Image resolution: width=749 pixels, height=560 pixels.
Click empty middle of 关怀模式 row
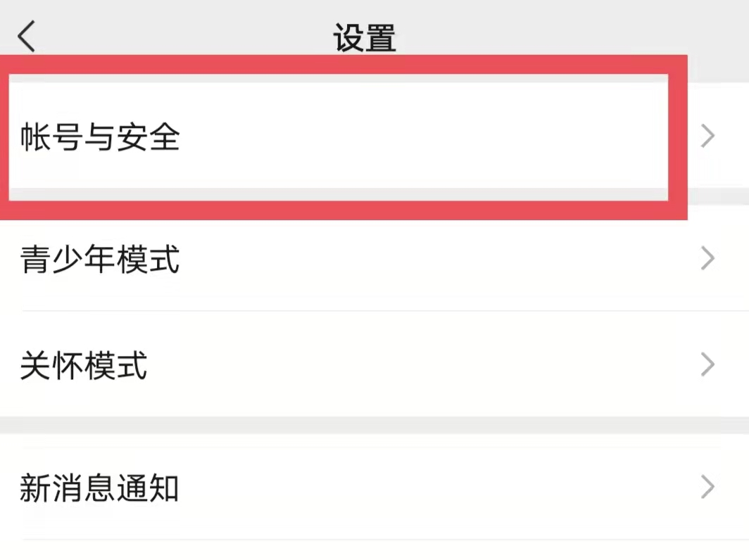click(x=422, y=366)
